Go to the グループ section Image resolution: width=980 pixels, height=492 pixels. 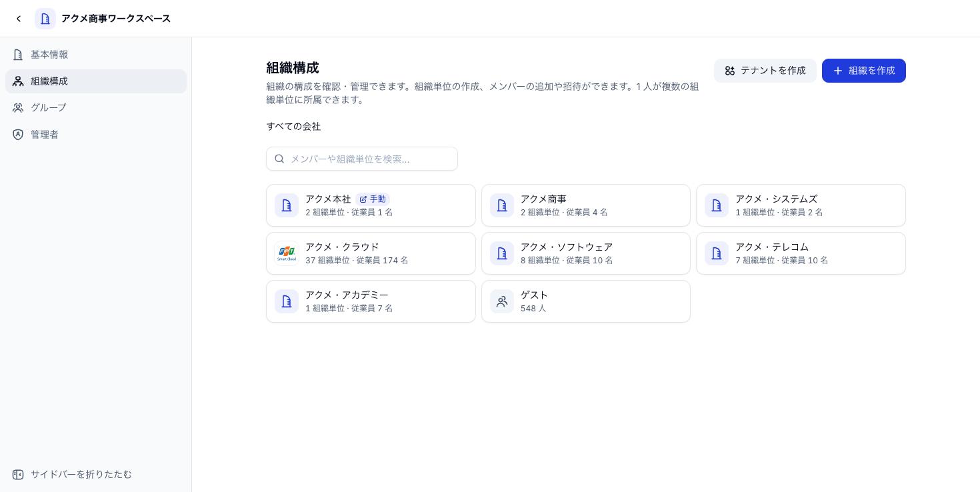click(x=96, y=108)
